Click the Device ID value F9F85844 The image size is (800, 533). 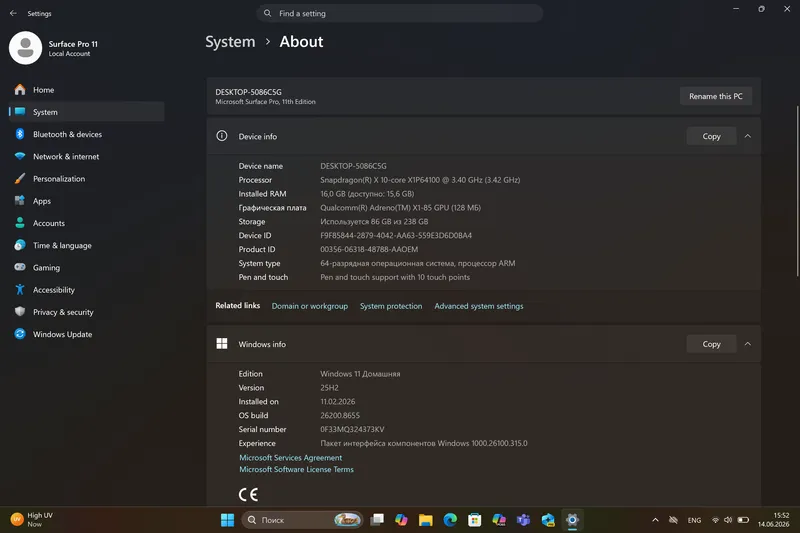click(x=396, y=235)
